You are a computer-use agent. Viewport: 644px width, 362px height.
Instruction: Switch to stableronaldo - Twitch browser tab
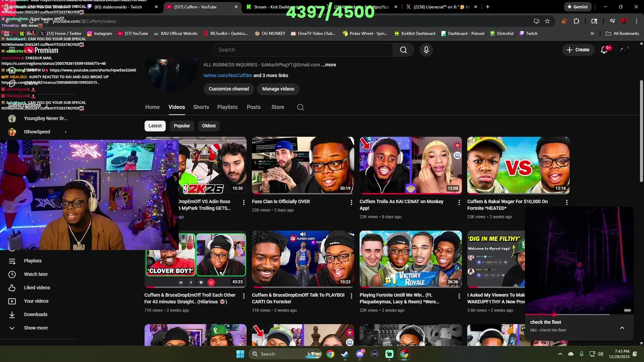pyautogui.click(x=121, y=7)
